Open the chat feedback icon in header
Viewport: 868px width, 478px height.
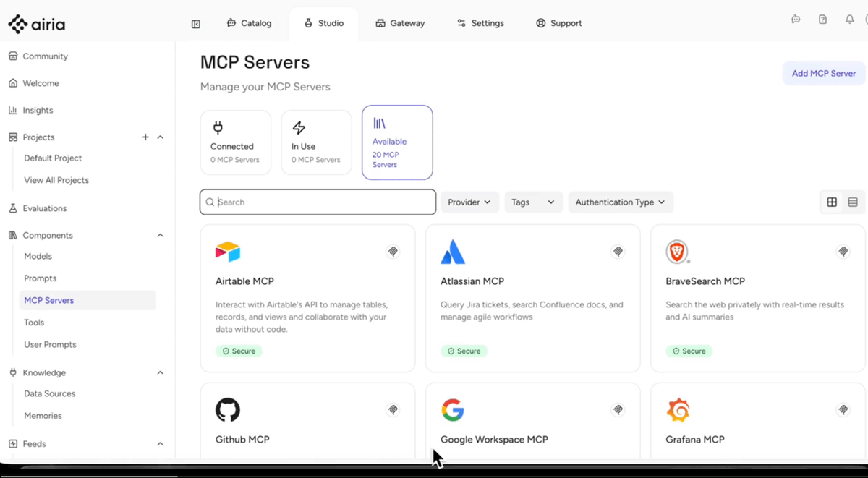(x=796, y=20)
